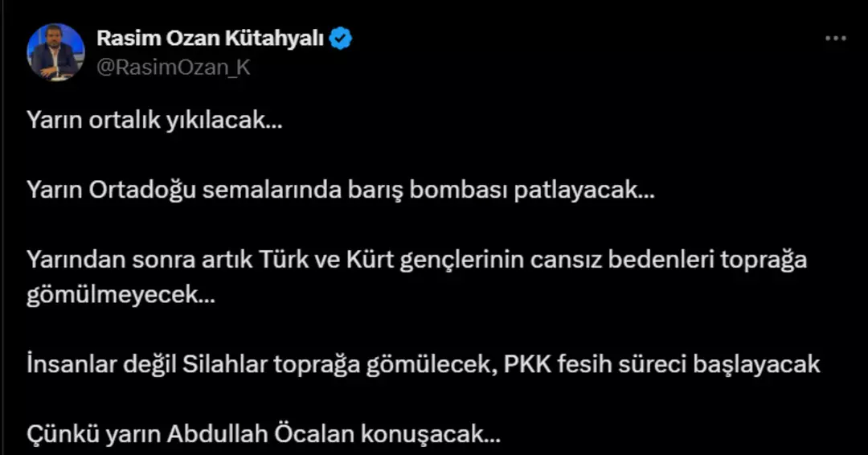
Task: Click the word "konuşacak..." at tweet end
Action: point(431,434)
